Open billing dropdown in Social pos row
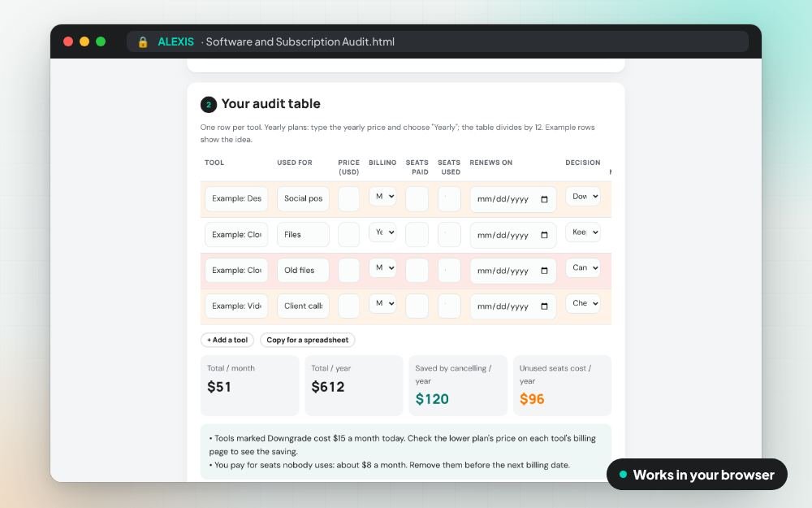This screenshot has height=508, width=812. point(382,197)
